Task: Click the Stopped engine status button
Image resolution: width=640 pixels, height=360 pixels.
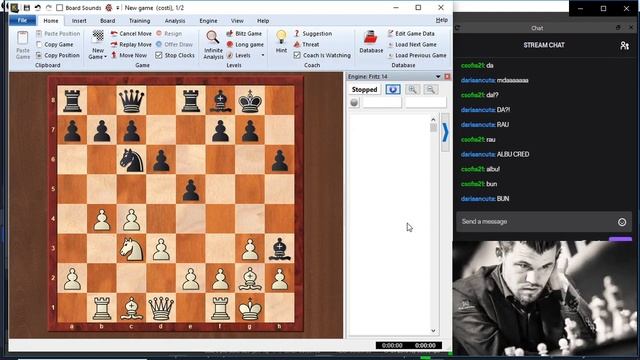Action: (364, 89)
